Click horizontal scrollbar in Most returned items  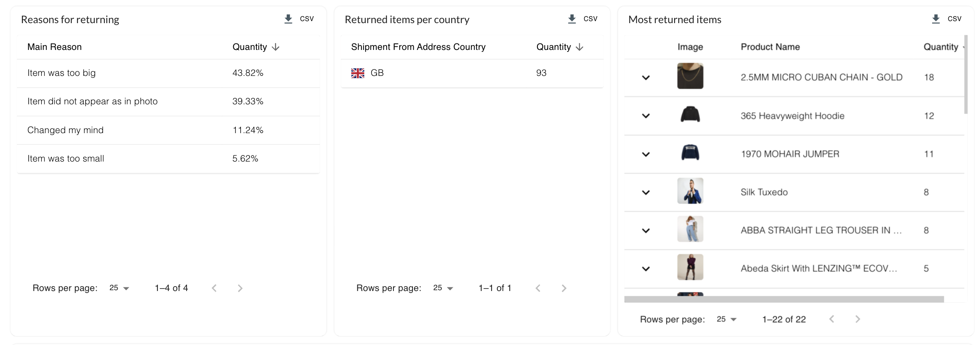click(784, 300)
